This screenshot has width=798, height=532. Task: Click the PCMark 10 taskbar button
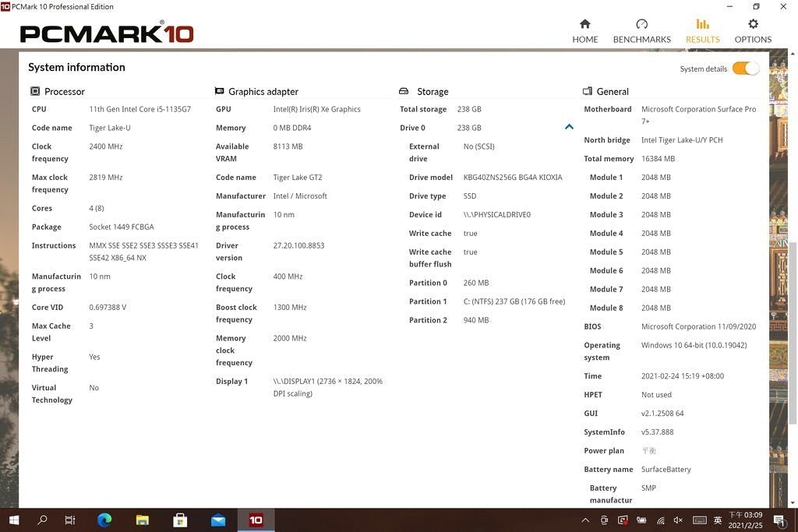(256, 520)
